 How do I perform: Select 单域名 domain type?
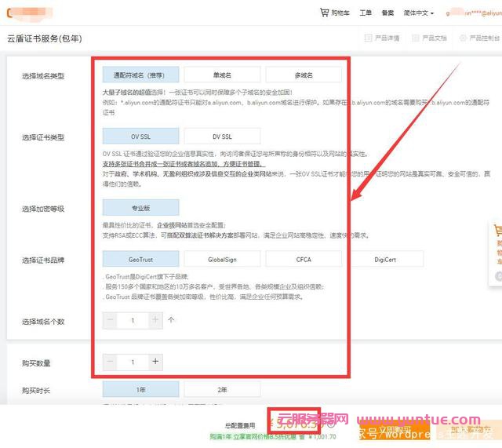223,75
